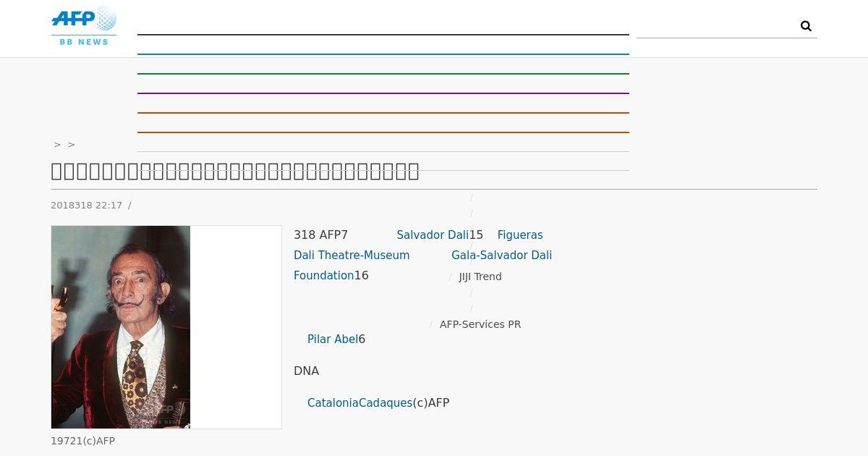Select the JIJI Trend menu item
868x456 pixels.
tap(480, 276)
